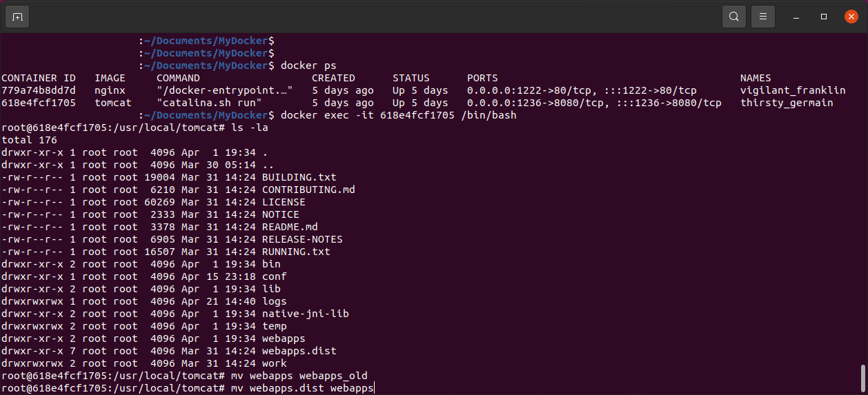Viewport: 868px width, 395px height.
Task: Open a new terminal tab
Action: coord(17,16)
